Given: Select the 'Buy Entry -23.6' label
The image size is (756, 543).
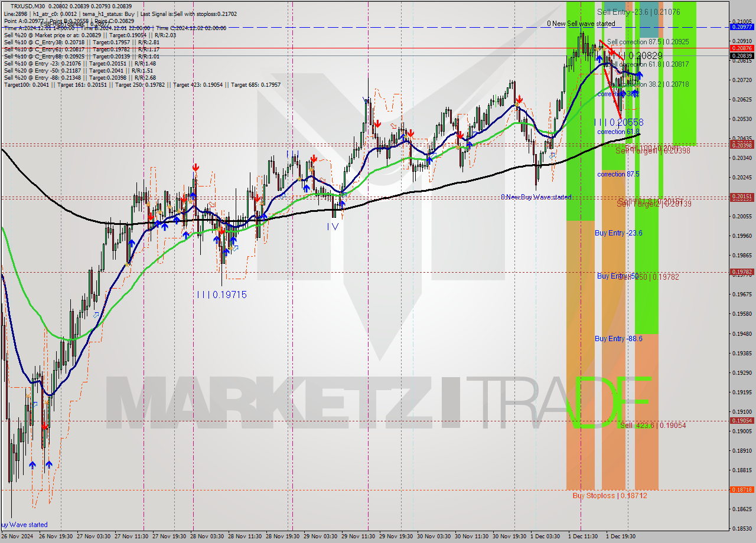Looking at the screenshot, I should click(x=618, y=233).
